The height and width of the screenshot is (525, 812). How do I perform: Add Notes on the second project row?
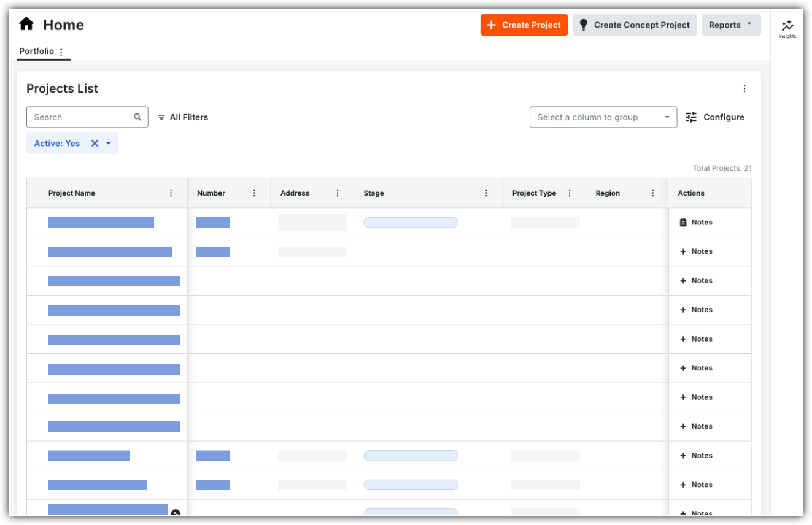pyautogui.click(x=696, y=251)
